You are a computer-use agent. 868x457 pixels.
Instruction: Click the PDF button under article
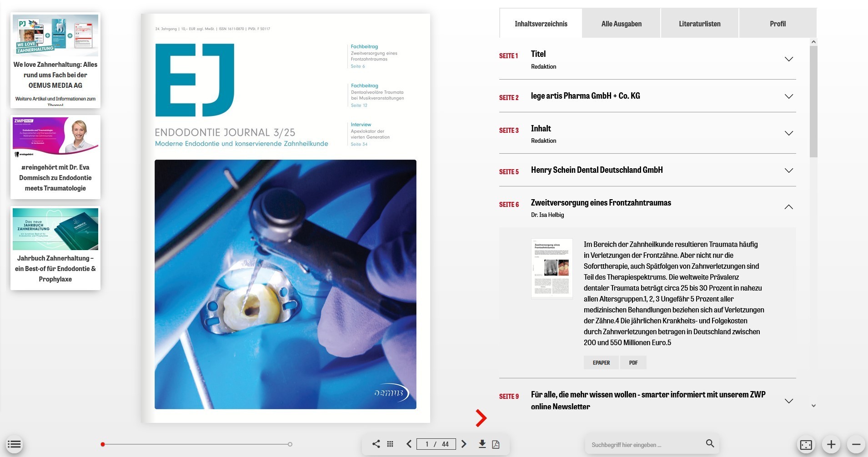point(633,362)
